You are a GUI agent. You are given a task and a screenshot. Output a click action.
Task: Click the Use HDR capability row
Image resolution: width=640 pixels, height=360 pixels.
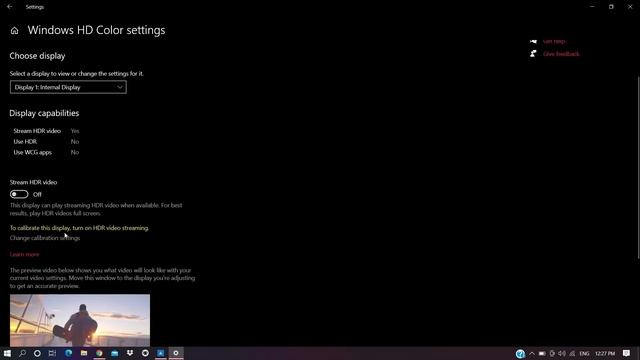[x=46, y=142]
